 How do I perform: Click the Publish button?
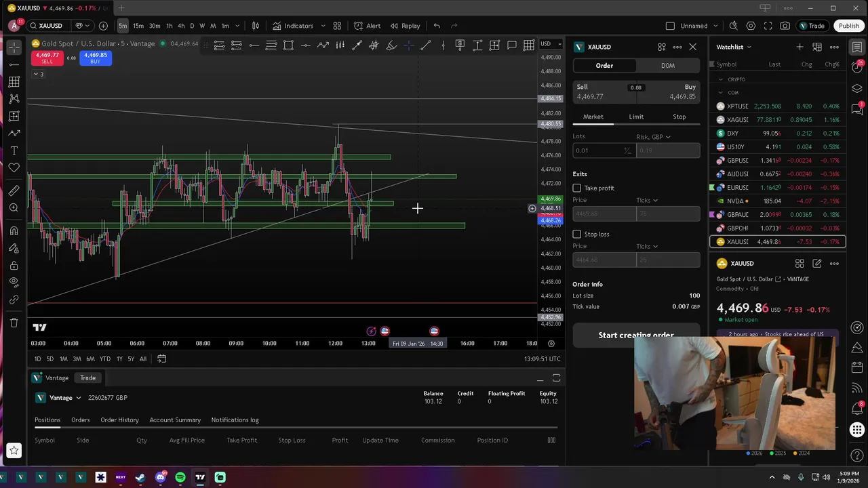coord(848,26)
